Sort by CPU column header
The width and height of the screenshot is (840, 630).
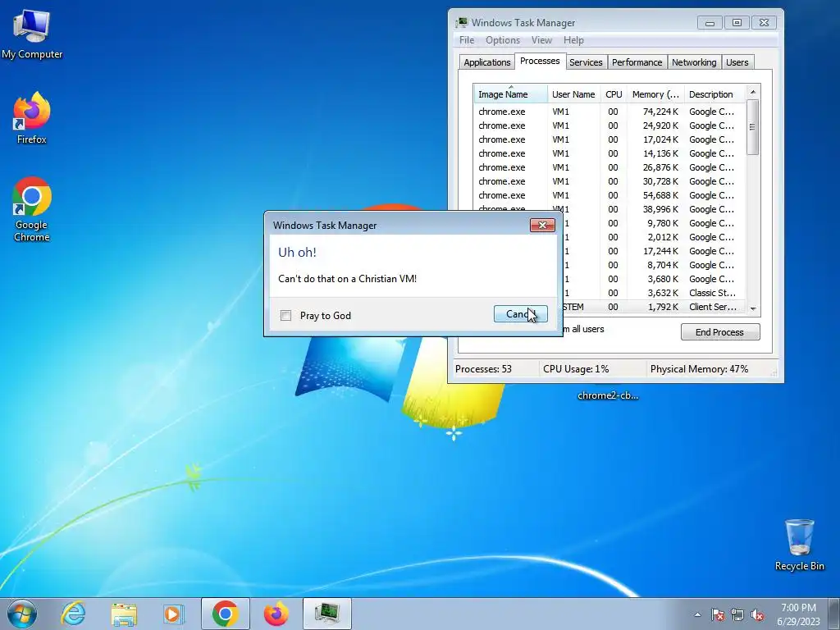click(614, 94)
